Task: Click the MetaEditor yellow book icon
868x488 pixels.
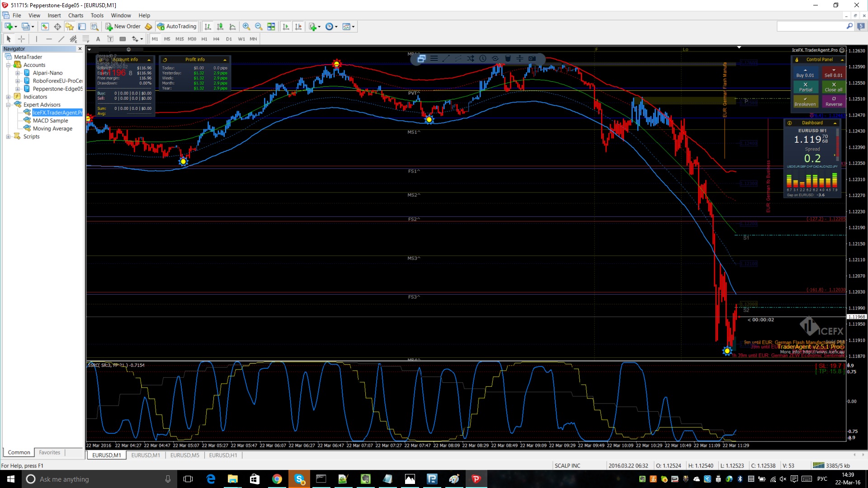Action: point(148,27)
